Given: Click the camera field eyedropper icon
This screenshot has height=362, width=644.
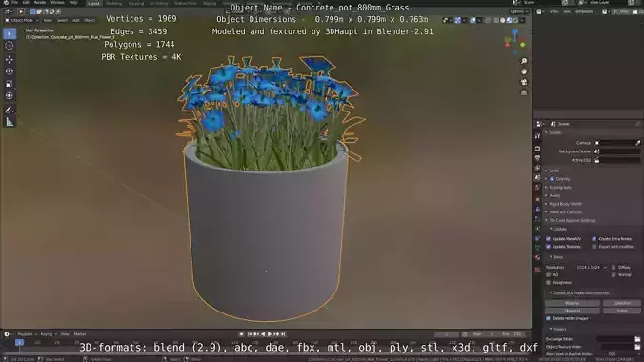Looking at the screenshot, I should (638, 143).
